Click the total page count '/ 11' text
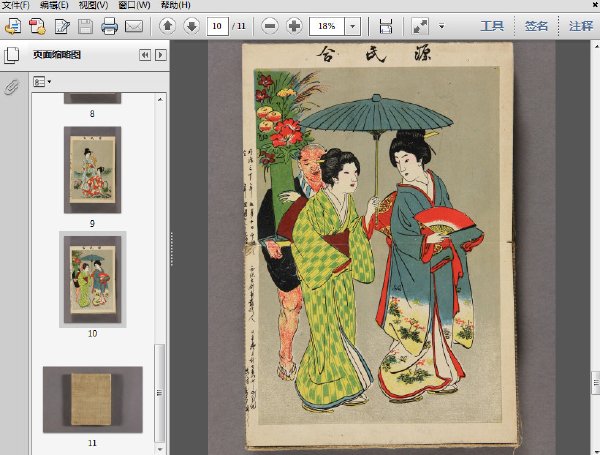The image size is (600, 455). coord(239,26)
